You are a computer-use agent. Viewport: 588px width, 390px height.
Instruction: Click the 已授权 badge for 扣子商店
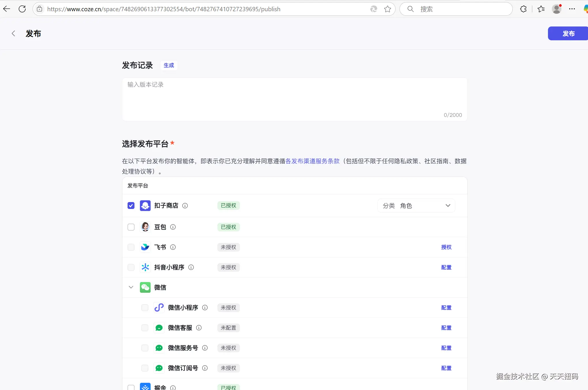tap(229, 206)
